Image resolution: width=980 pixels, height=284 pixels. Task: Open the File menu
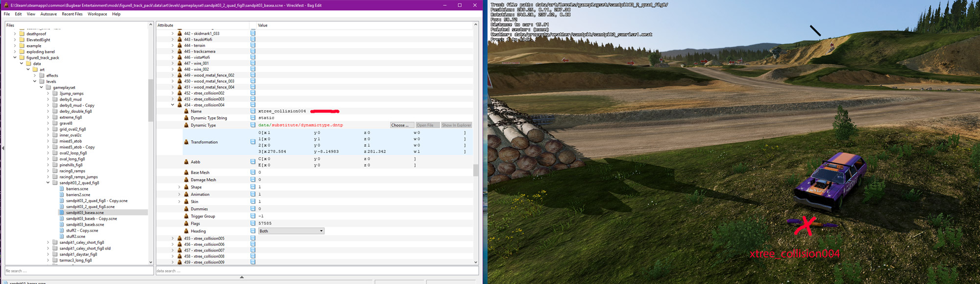coord(7,14)
